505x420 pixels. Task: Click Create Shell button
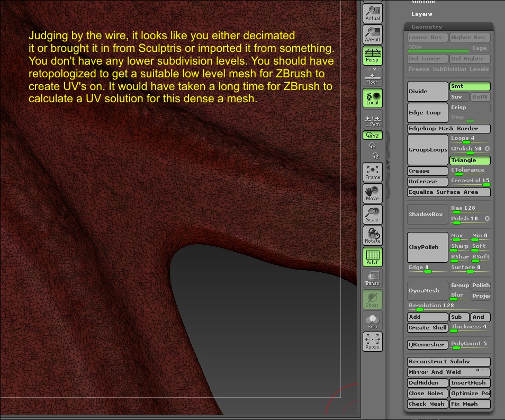(x=427, y=328)
